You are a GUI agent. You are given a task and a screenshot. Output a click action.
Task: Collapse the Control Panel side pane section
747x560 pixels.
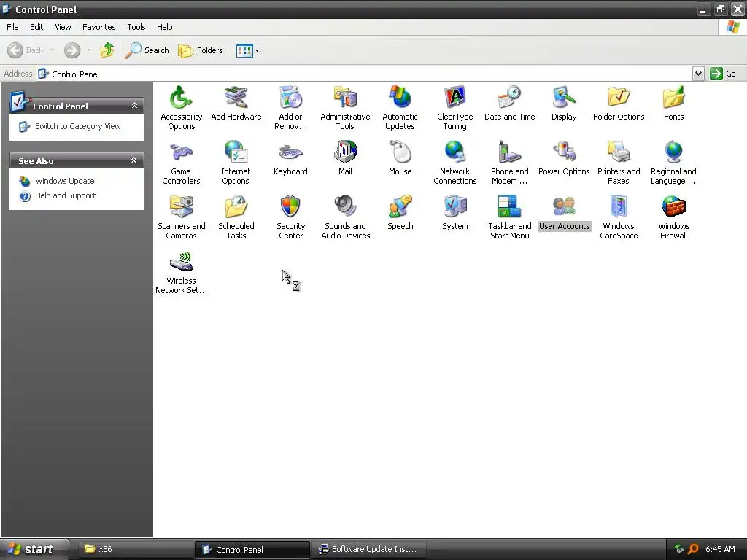(x=134, y=106)
